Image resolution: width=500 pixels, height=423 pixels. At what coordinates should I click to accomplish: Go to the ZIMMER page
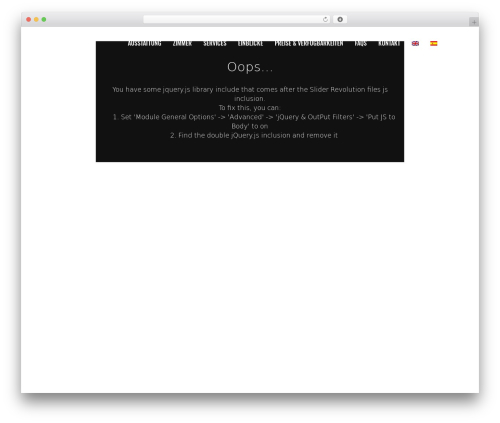click(182, 43)
